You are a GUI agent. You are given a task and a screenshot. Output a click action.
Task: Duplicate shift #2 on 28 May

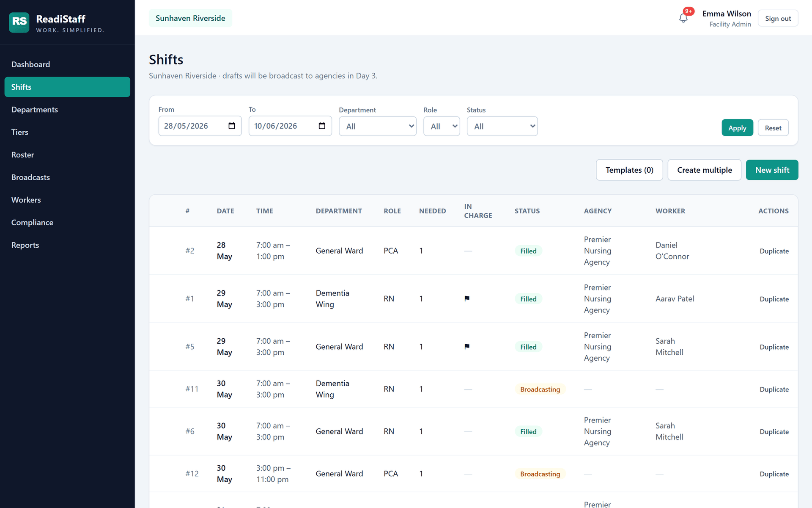click(774, 251)
